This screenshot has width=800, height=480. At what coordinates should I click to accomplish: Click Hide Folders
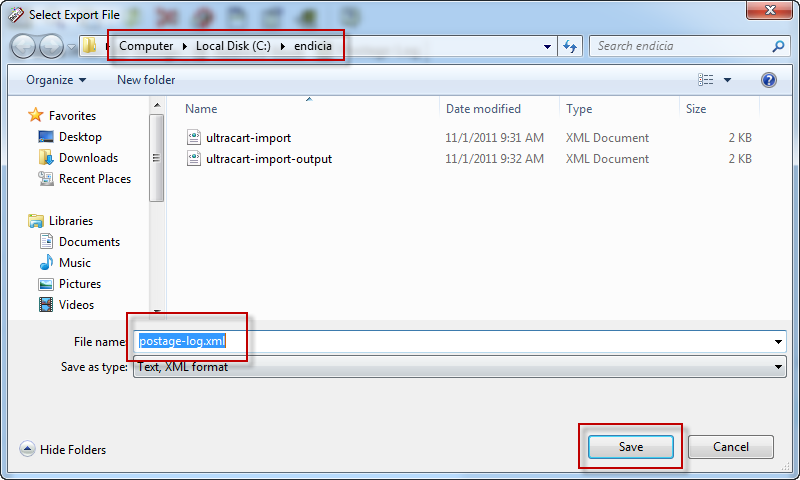73,450
